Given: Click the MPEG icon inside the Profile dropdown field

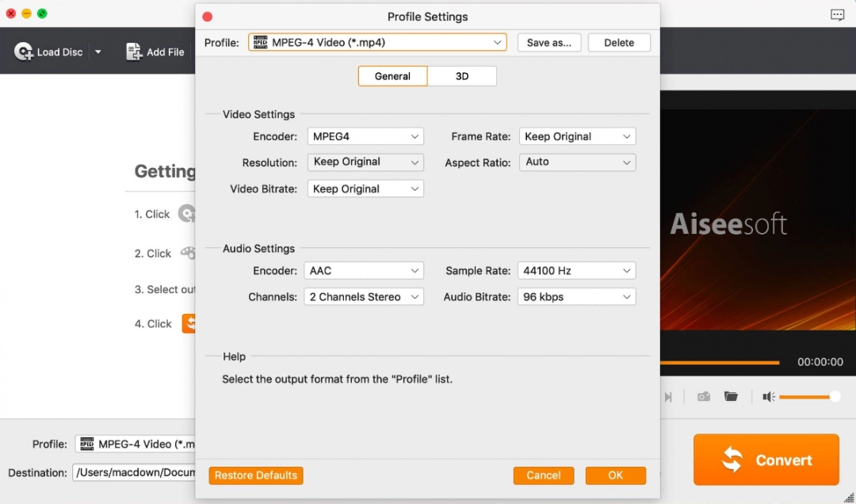Looking at the screenshot, I should [x=262, y=42].
